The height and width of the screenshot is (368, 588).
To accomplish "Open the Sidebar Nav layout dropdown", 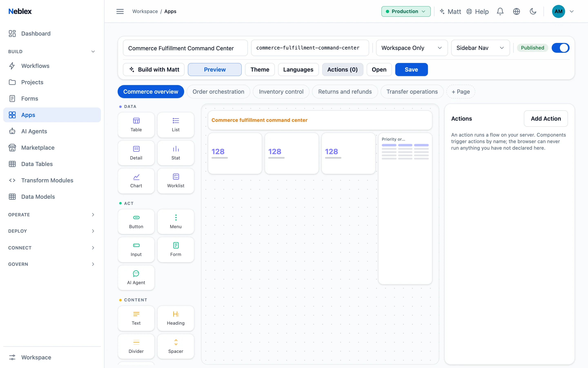I will pos(480,48).
